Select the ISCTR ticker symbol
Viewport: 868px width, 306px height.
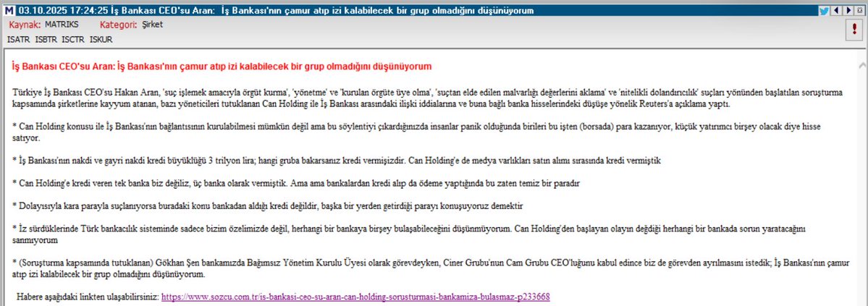[73, 39]
